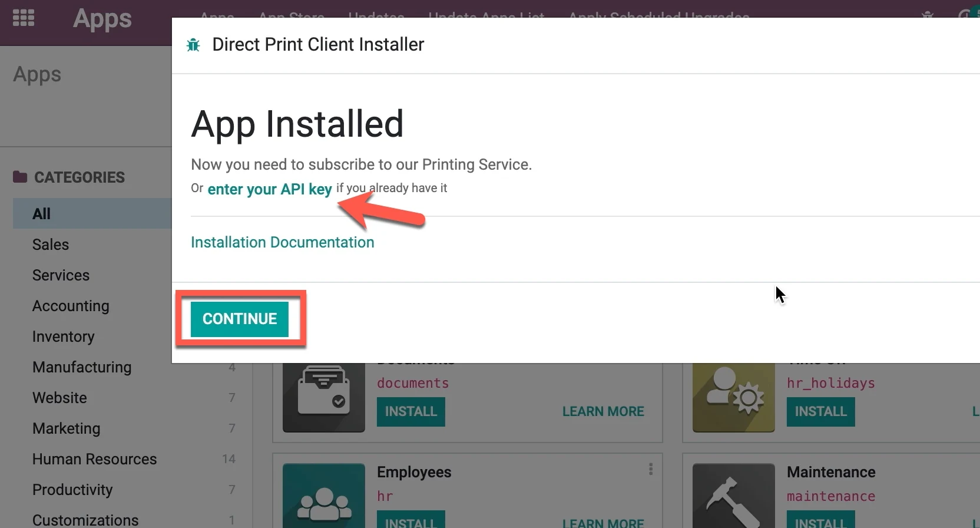Select the Manufacturing category
The height and width of the screenshot is (528, 980).
(x=82, y=367)
